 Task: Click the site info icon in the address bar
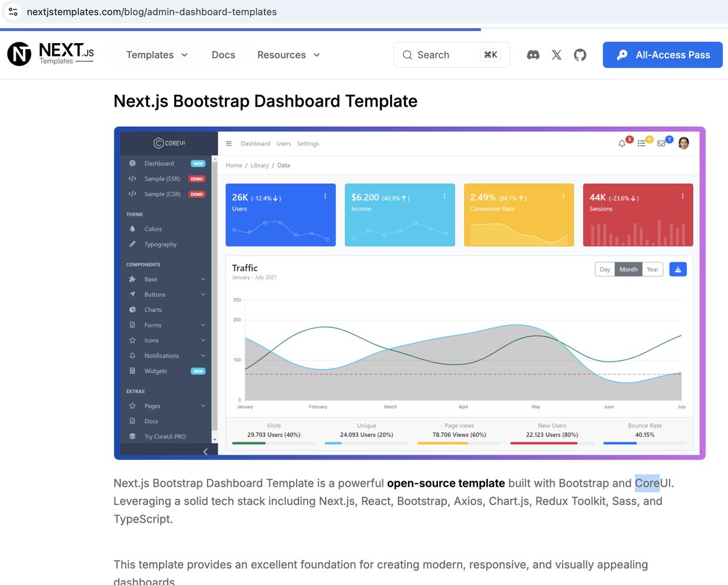coord(13,12)
